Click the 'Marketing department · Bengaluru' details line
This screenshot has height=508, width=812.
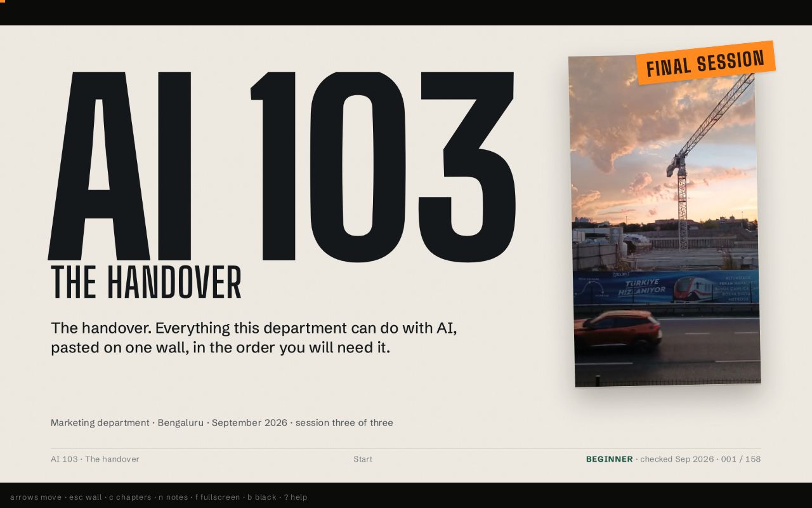coord(222,423)
